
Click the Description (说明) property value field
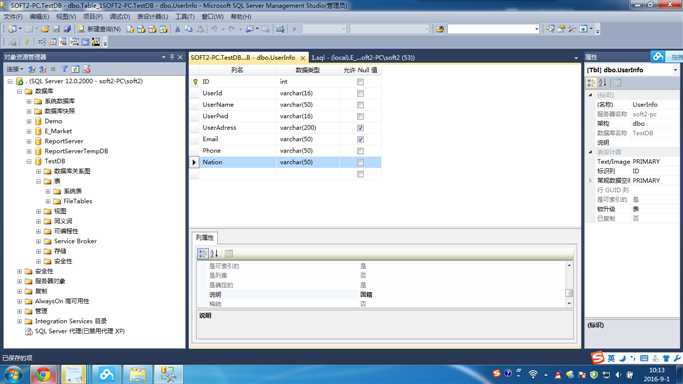pos(461,294)
